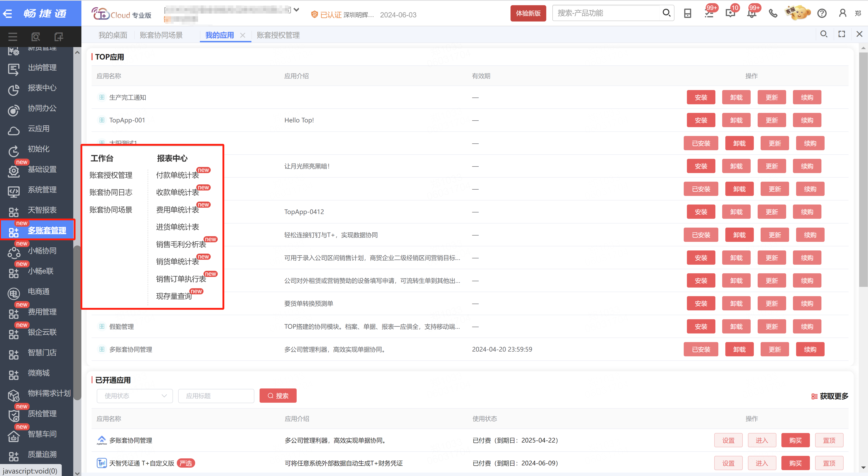Viewport: 868px width, 476px height.
Task: Click 进入 for 天智凭证通 T+自定义版
Action: (762, 464)
